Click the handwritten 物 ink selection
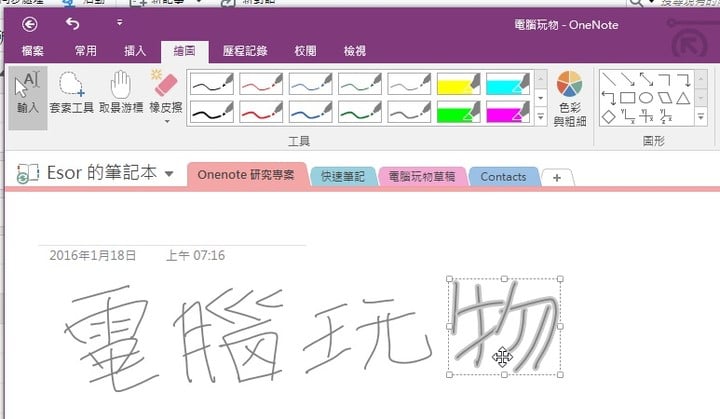This screenshot has width=720, height=419. (502, 326)
